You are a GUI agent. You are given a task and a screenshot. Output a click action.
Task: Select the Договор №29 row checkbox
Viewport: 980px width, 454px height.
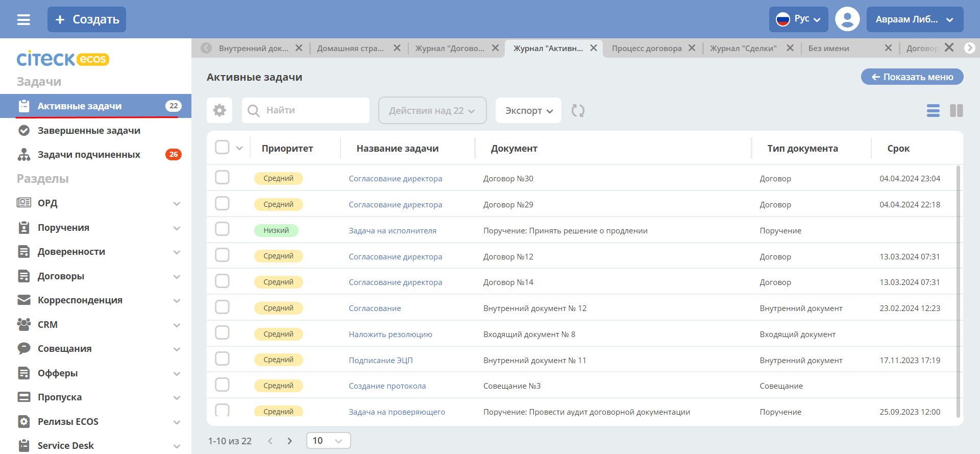coord(222,203)
